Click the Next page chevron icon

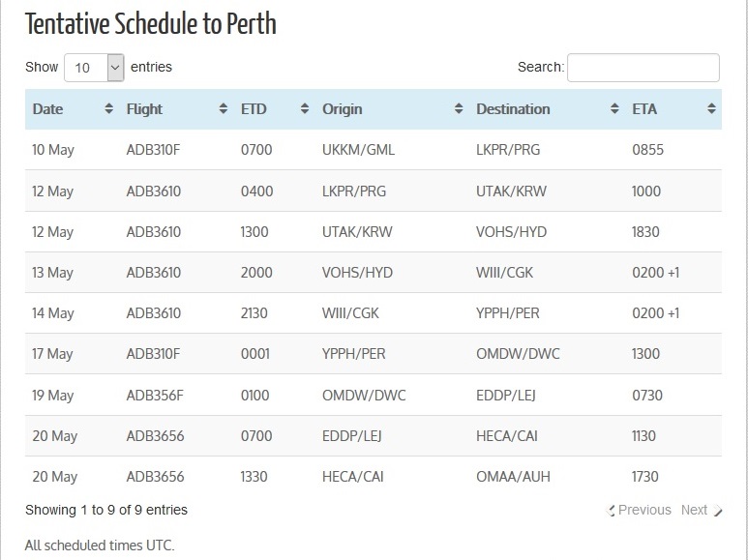pyautogui.click(x=717, y=511)
